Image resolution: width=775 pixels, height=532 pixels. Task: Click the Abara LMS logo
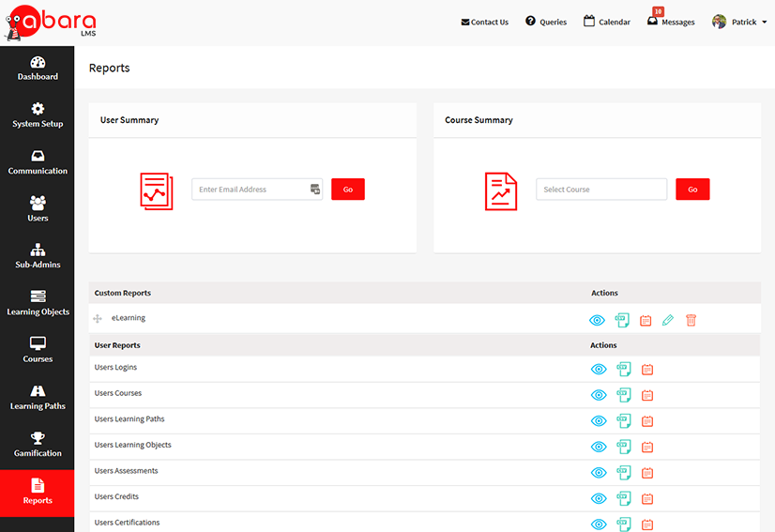tap(51, 23)
